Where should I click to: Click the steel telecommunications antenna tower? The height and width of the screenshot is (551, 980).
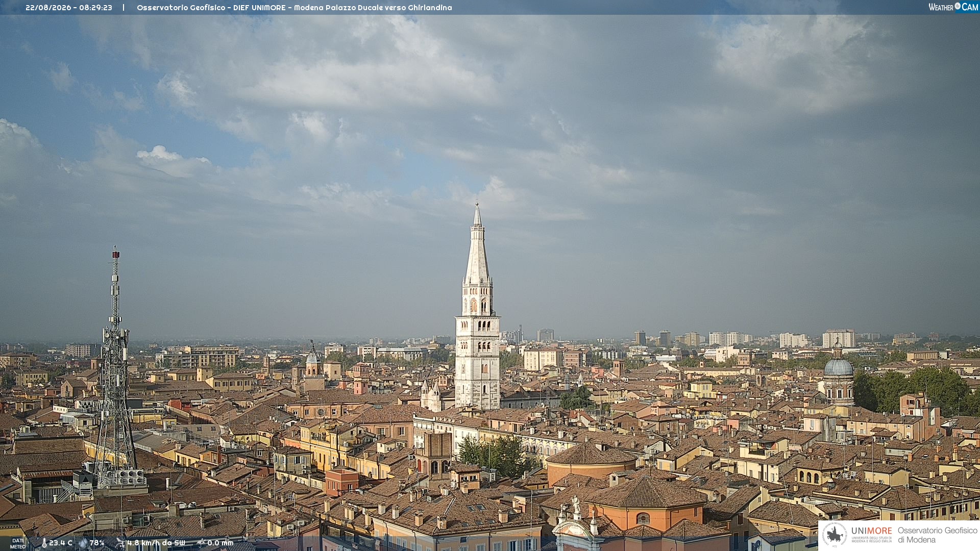pos(115,367)
